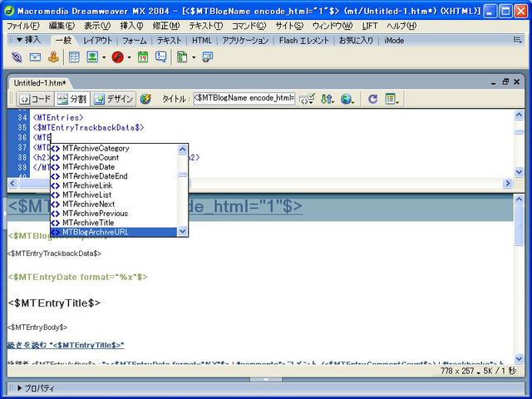Insert an image with the picture icon

(x=92, y=57)
